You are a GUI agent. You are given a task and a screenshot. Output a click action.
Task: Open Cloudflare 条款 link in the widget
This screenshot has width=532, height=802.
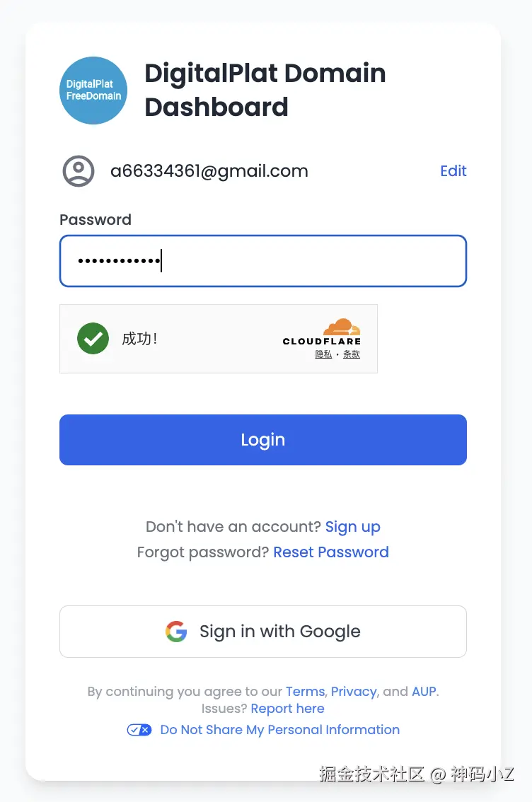(352, 354)
